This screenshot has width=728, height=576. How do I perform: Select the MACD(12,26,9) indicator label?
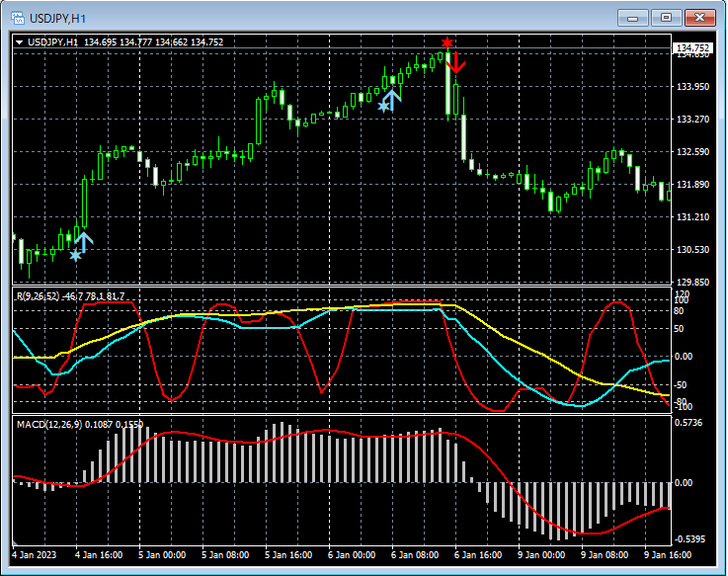[49, 424]
